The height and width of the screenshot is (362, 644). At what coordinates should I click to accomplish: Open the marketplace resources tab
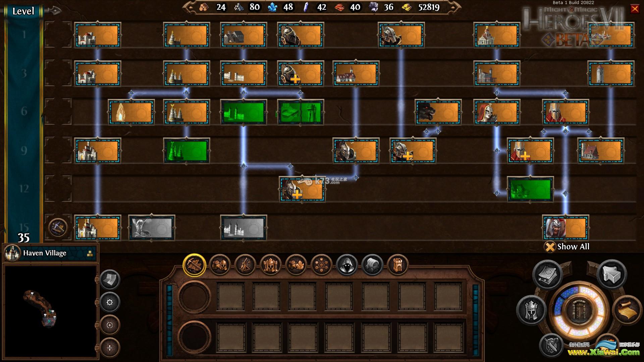(x=296, y=265)
